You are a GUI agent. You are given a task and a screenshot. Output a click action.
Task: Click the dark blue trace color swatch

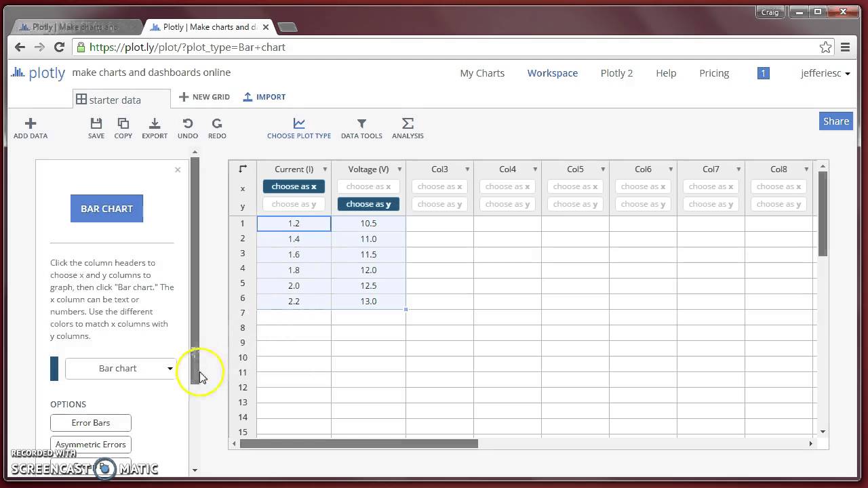click(x=54, y=369)
